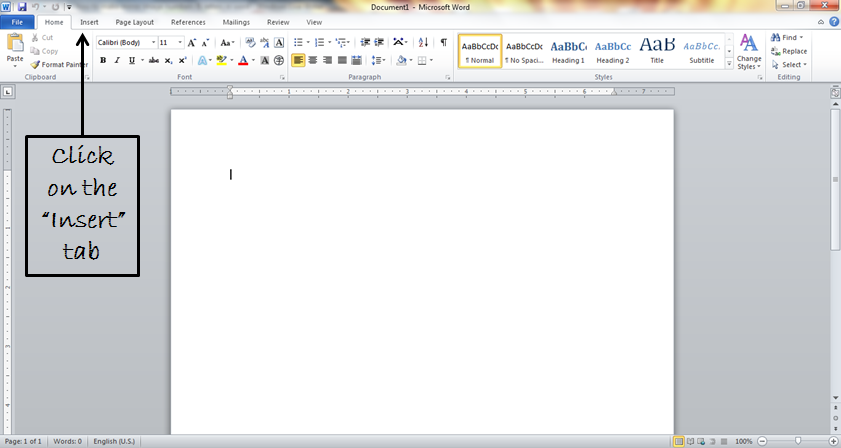Apply the No Spacing style
Viewport: 841px width, 448px height.
[524, 51]
